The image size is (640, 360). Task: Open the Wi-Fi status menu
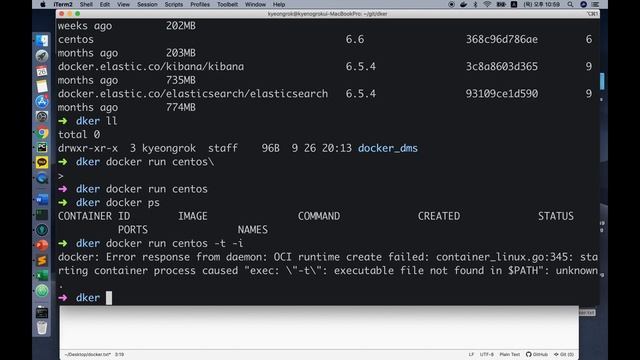[487, 4]
